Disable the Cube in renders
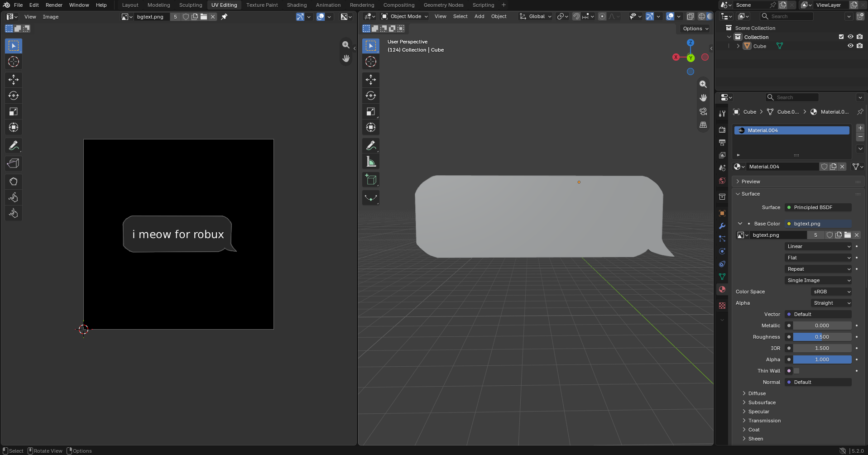Image resolution: width=868 pixels, height=455 pixels. (859, 46)
